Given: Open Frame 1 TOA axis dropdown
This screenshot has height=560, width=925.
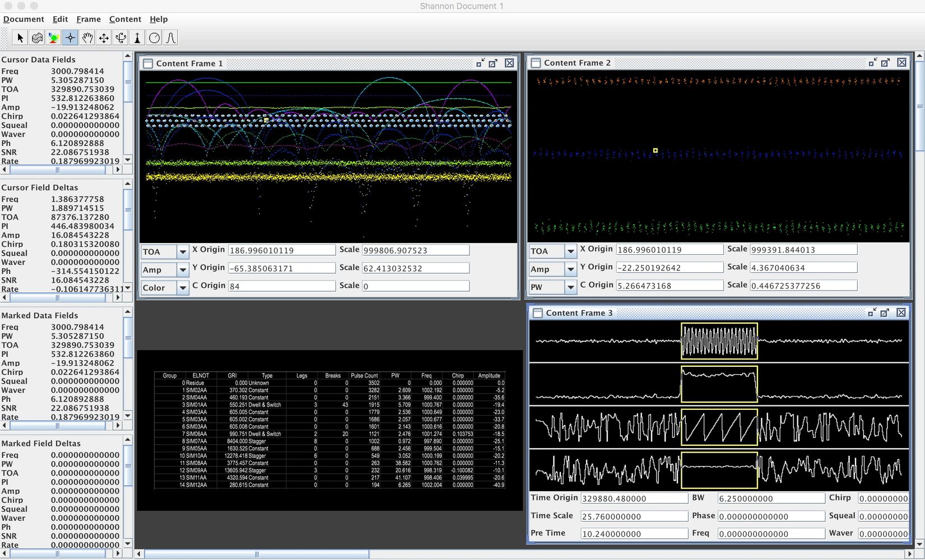Looking at the screenshot, I should coord(183,252).
